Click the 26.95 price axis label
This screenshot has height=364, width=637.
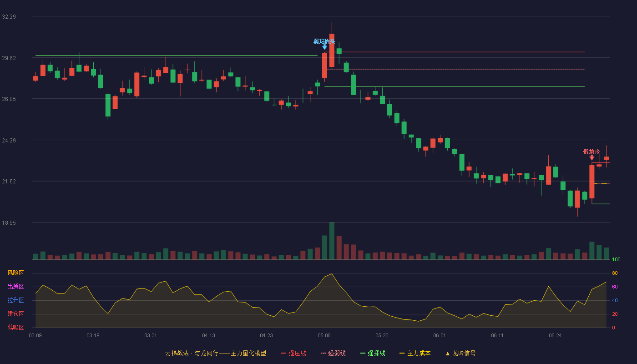pyautogui.click(x=9, y=99)
